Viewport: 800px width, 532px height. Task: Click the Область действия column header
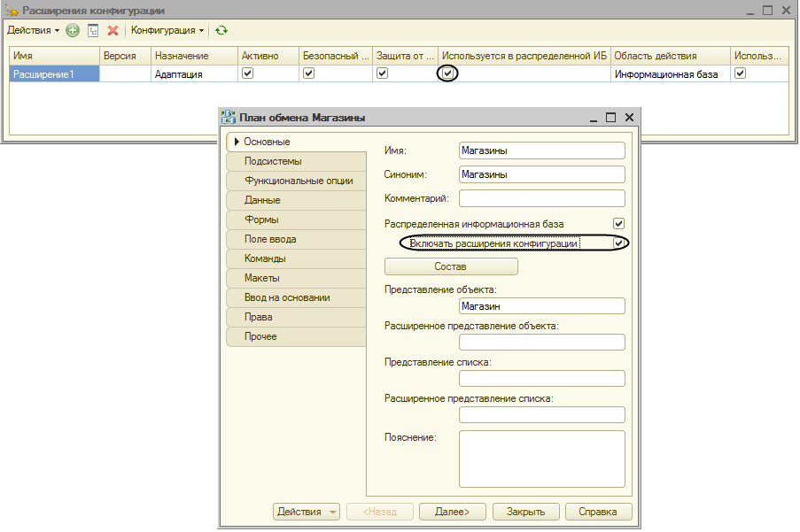click(x=671, y=56)
